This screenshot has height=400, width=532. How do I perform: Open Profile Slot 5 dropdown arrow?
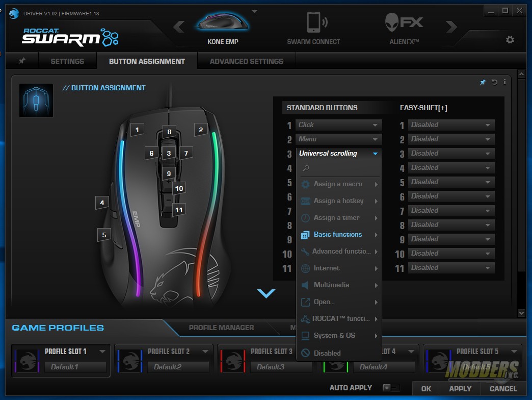514,351
